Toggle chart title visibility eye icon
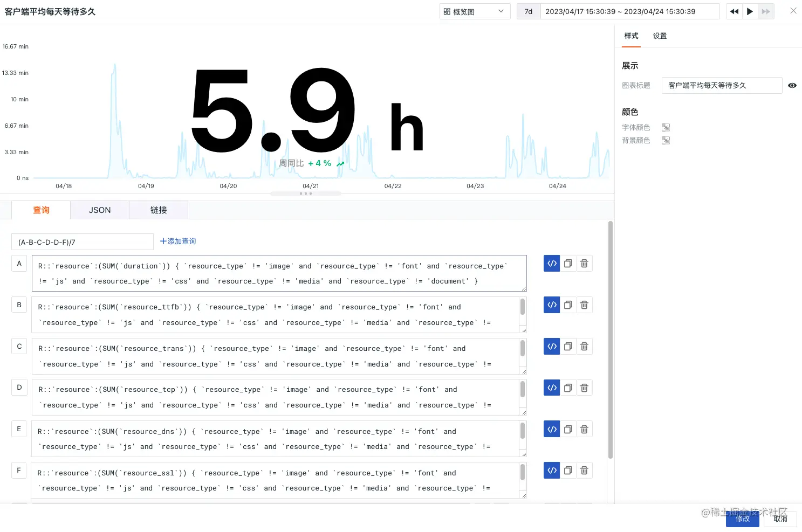This screenshot has width=802, height=532. pyautogui.click(x=792, y=85)
